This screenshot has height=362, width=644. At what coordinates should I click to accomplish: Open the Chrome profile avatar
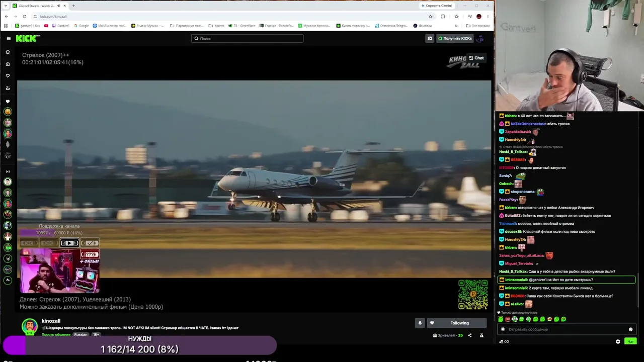tap(478, 16)
